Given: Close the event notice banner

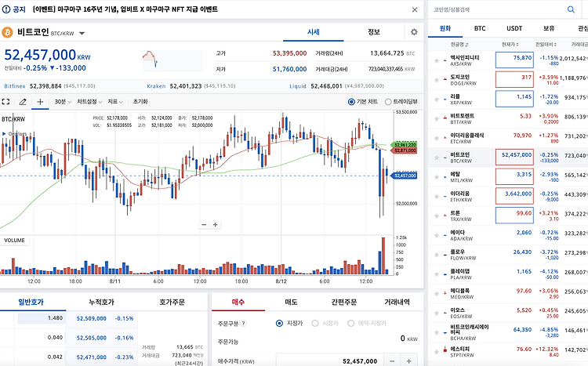Looking at the screenshot, I should 415,9.
